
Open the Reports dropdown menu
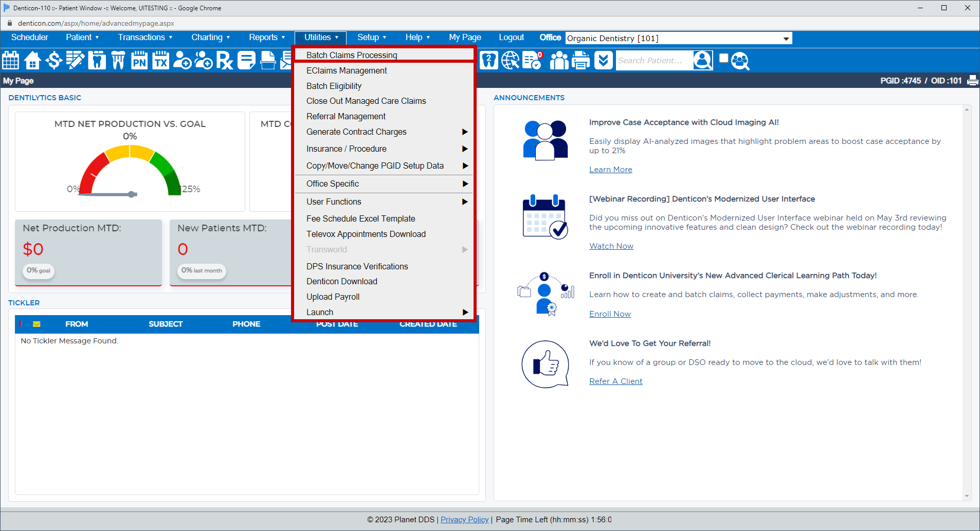267,38
